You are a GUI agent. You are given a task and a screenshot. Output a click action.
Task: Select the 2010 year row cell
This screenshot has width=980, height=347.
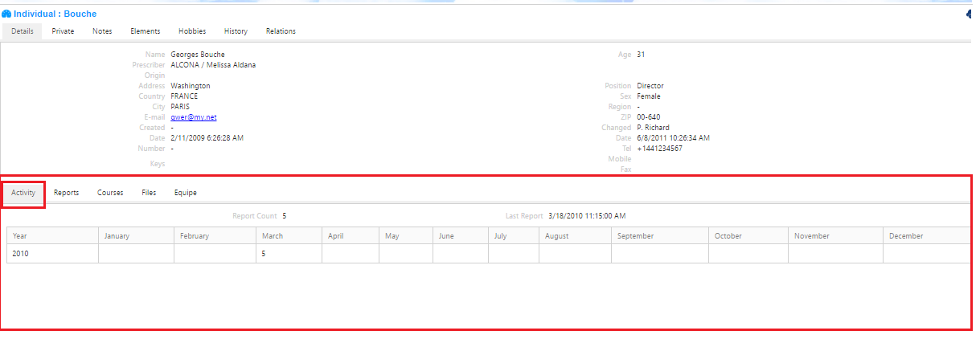coord(20,254)
